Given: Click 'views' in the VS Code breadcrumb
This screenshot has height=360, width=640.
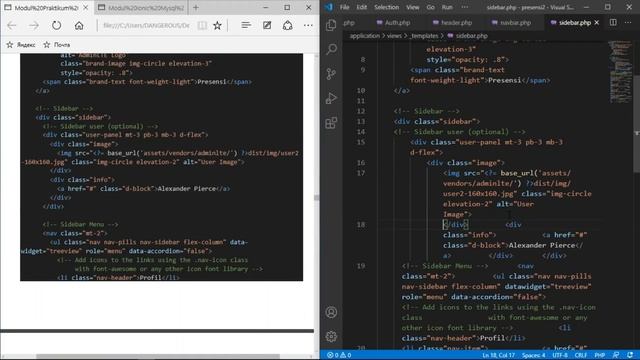Looking at the screenshot, I should [394, 36].
